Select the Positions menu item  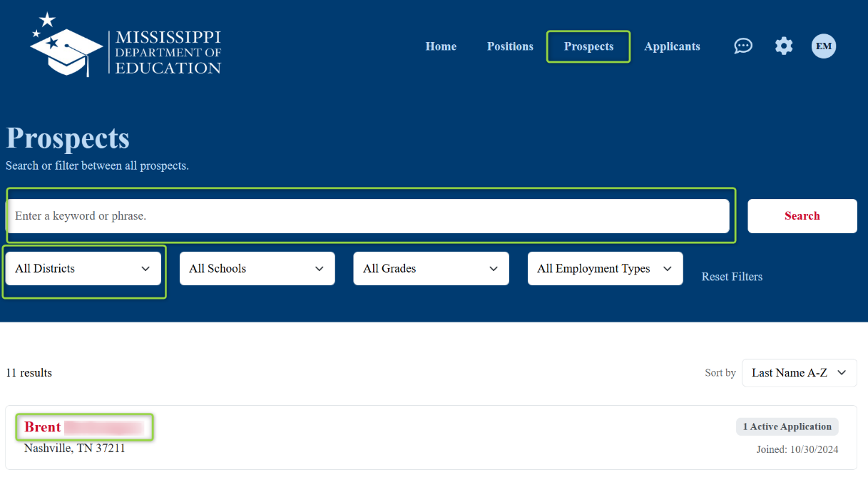pos(510,46)
